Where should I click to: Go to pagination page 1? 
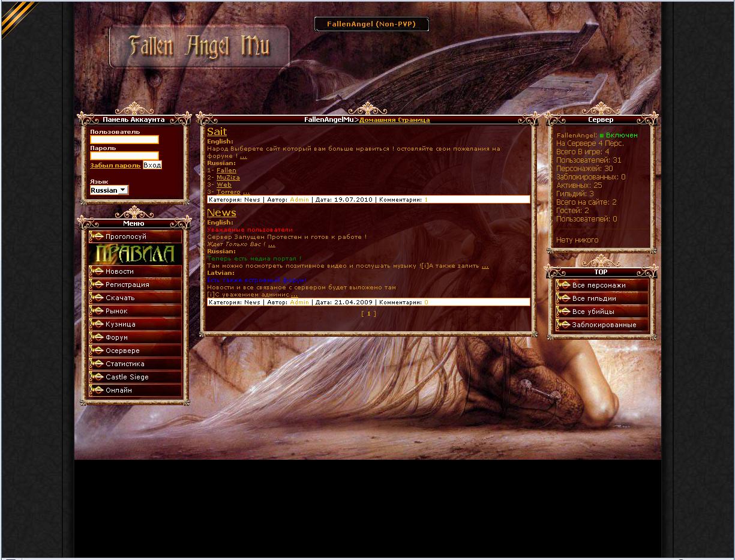368,313
